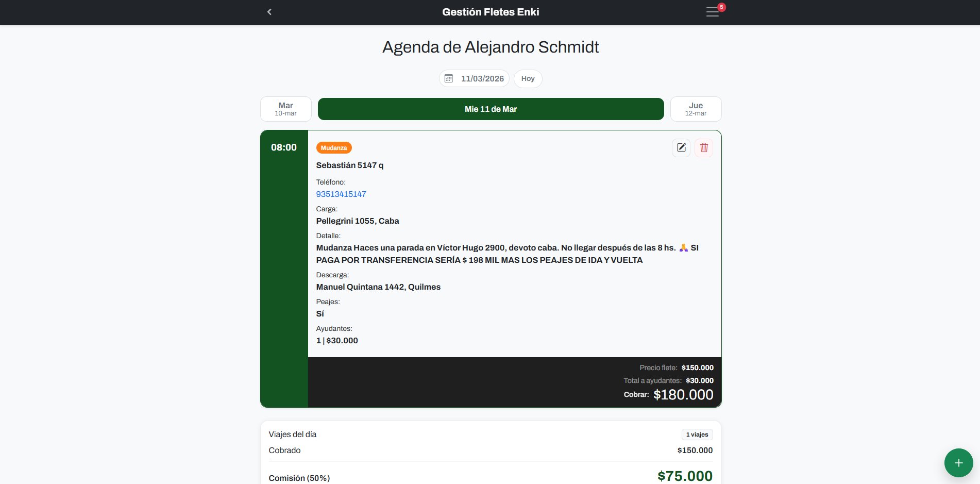This screenshot has width=980, height=484.
Task: Click the red notification badge
Action: [721, 7]
